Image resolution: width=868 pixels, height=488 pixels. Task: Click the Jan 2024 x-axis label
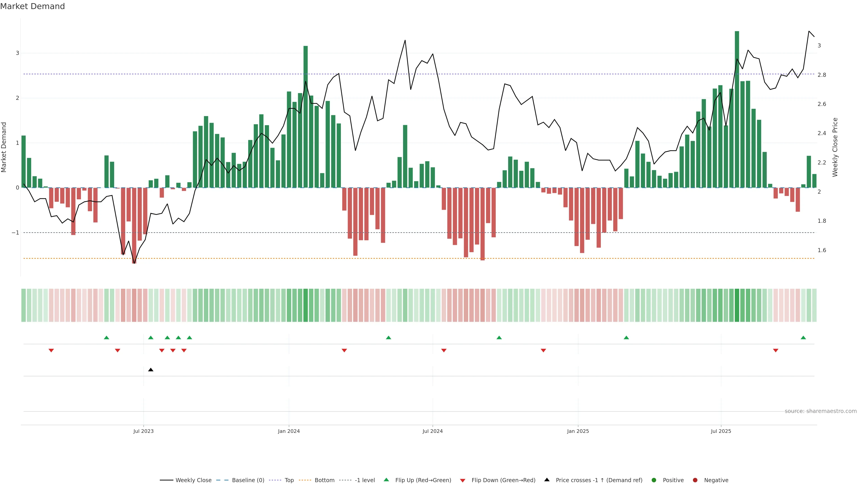click(x=289, y=431)
